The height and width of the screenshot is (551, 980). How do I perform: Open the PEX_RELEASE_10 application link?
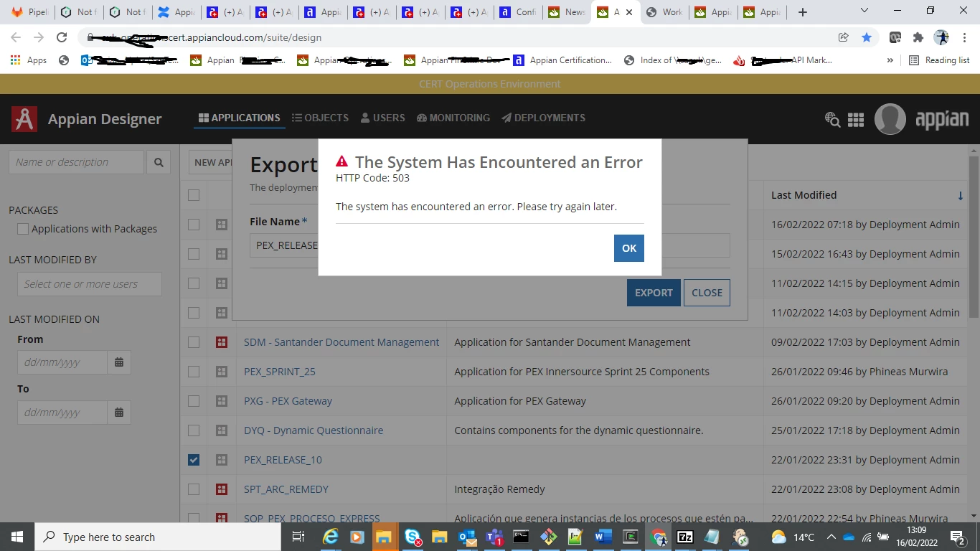[283, 460]
